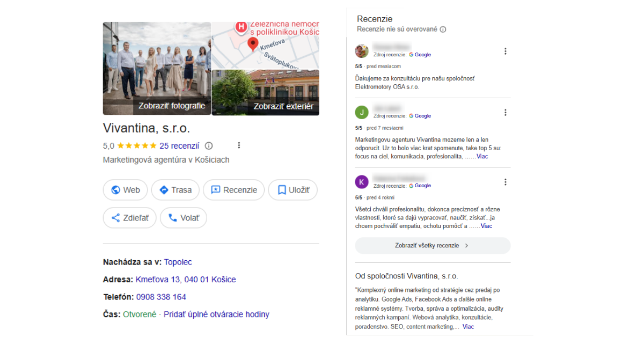Image resolution: width=644 pixels, height=338 pixels.
Task: Open the 25 recenzií link
Action: tap(179, 145)
